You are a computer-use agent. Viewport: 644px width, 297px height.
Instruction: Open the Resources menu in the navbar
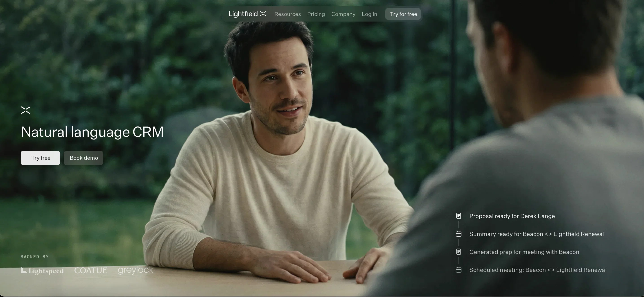(x=287, y=14)
